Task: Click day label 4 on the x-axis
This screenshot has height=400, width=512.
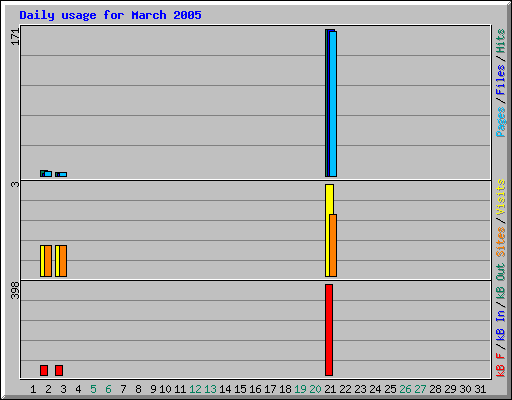Action: pyautogui.click(x=78, y=389)
